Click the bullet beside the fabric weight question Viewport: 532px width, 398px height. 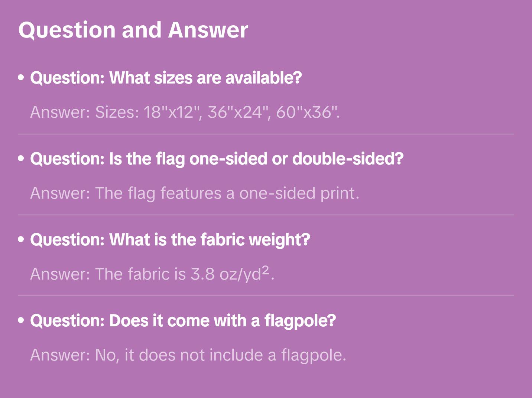tap(21, 239)
